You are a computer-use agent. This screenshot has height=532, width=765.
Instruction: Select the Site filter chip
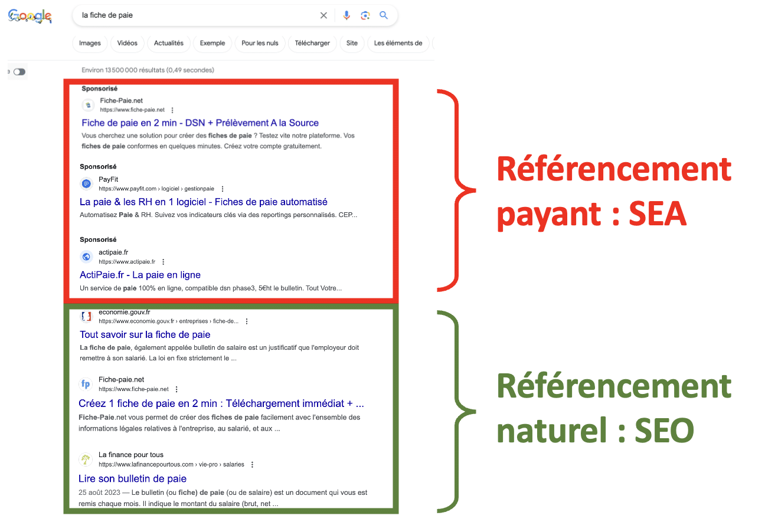tap(352, 43)
